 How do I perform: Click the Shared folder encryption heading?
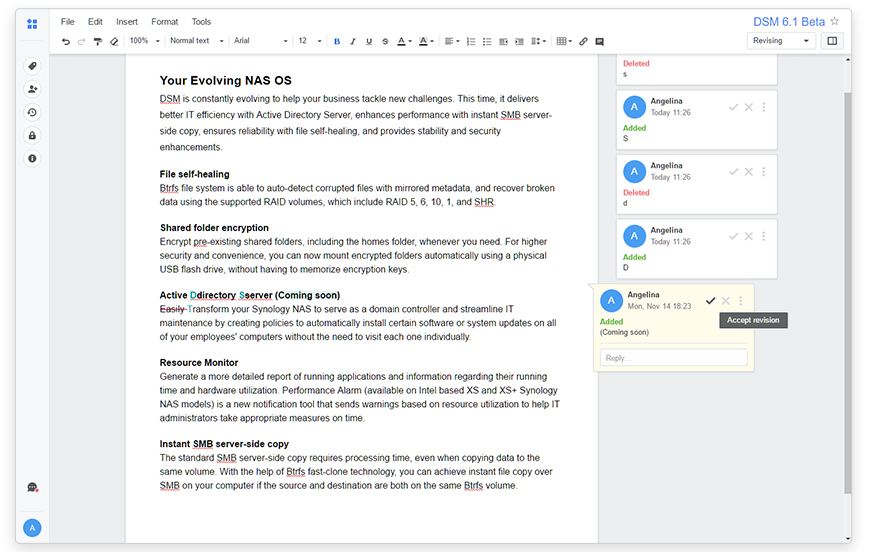(214, 228)
